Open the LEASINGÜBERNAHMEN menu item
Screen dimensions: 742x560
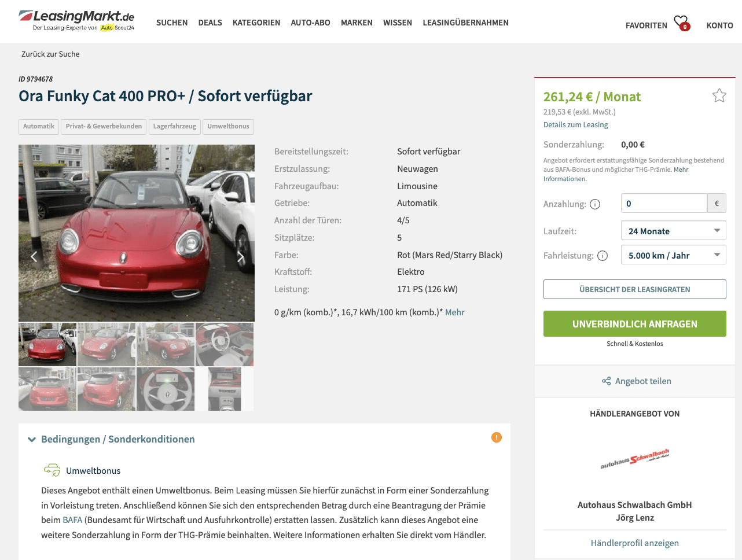465,23
